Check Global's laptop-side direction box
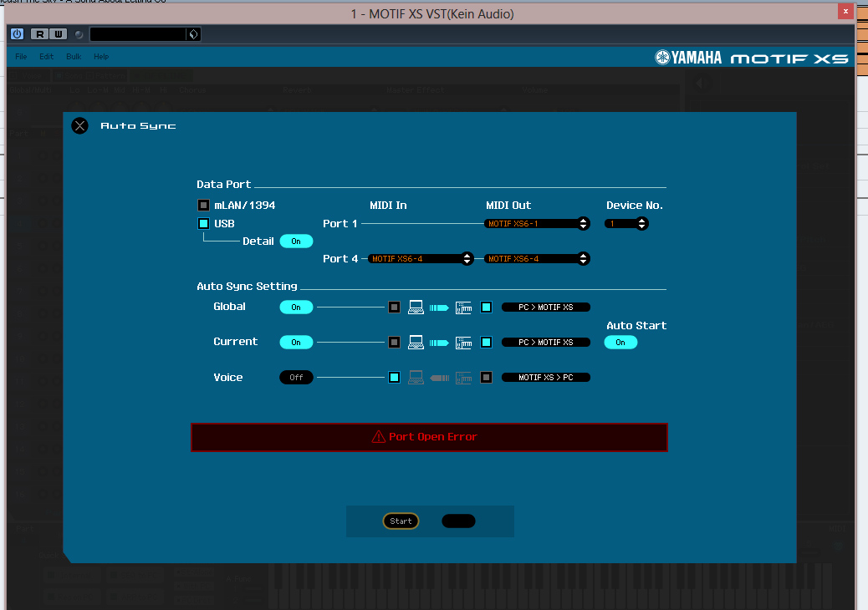The height and width of the screenshot is (610, 868). point(394,307)
